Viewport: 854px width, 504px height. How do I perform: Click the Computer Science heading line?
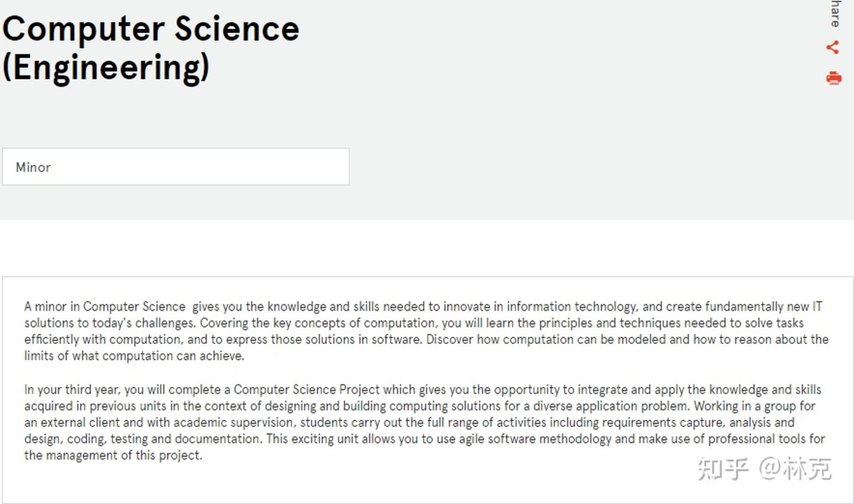click(151, 28)
